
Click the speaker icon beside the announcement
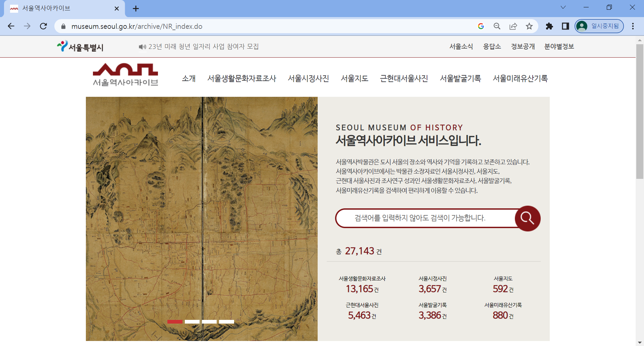[x=142, y=47]
